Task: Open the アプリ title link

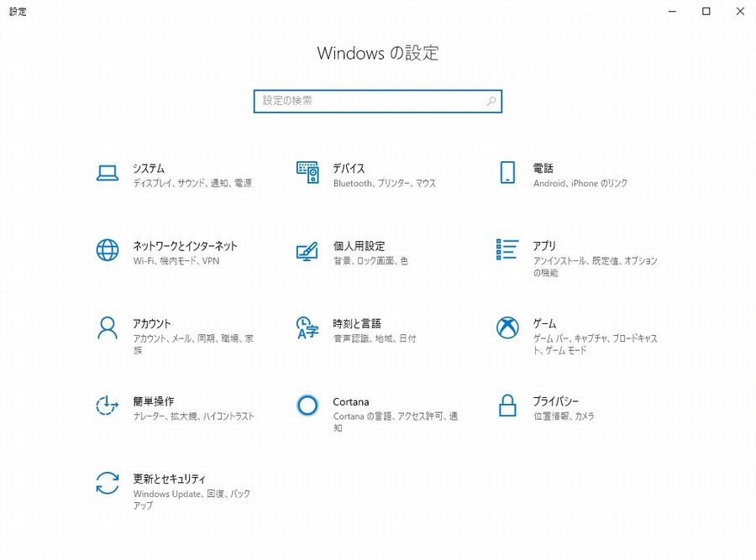Action: pyautogui.click(x=544, y=246)
